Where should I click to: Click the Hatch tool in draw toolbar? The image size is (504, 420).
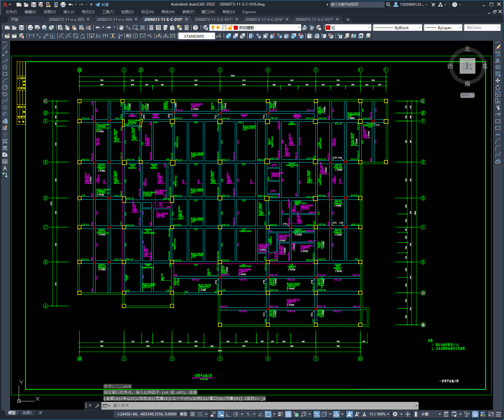pyautogui.click(x=5, y=141)
